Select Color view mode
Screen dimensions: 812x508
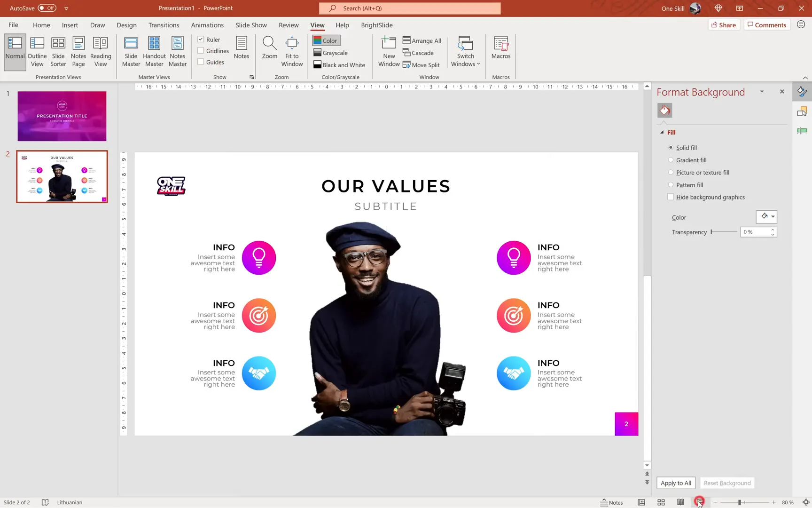[326, 40]
